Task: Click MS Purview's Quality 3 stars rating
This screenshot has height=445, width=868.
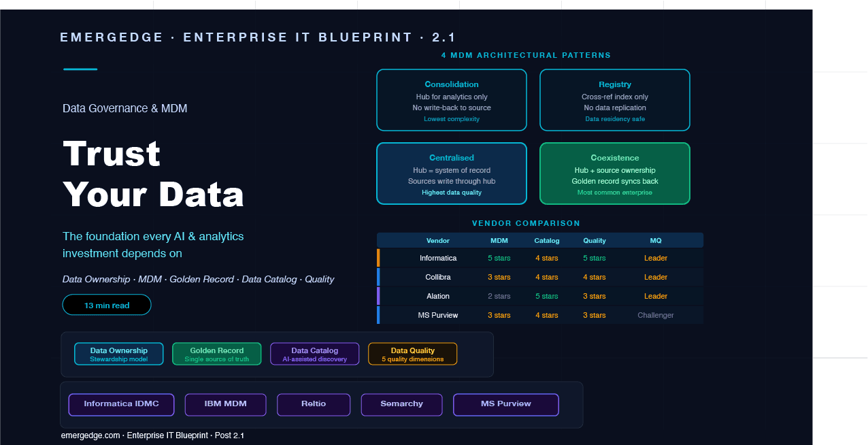Action: [595, 316]
